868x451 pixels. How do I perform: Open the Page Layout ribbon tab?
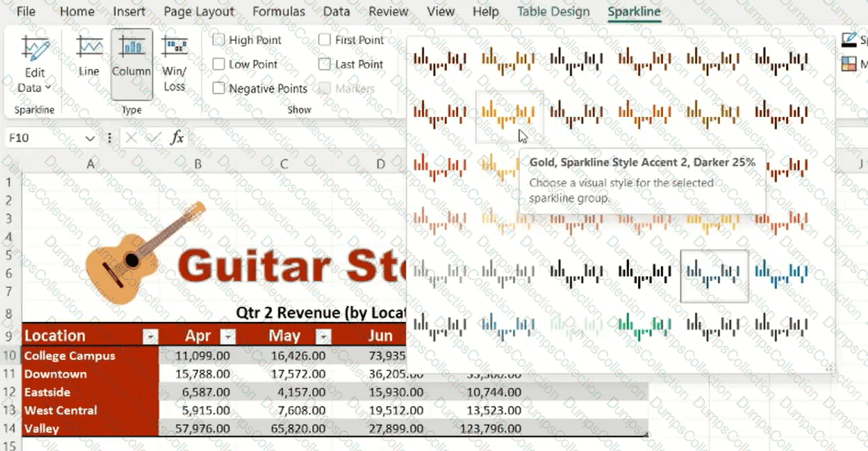coord(199,11)
